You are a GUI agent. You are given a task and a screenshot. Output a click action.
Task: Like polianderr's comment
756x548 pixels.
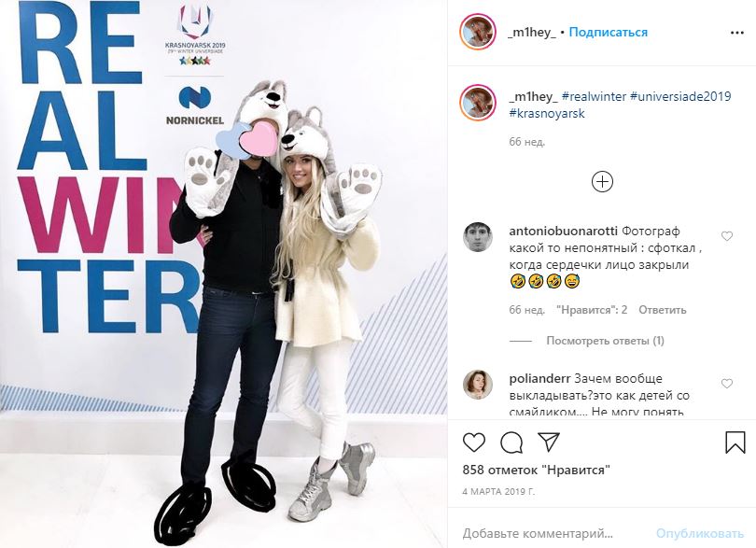726,384
